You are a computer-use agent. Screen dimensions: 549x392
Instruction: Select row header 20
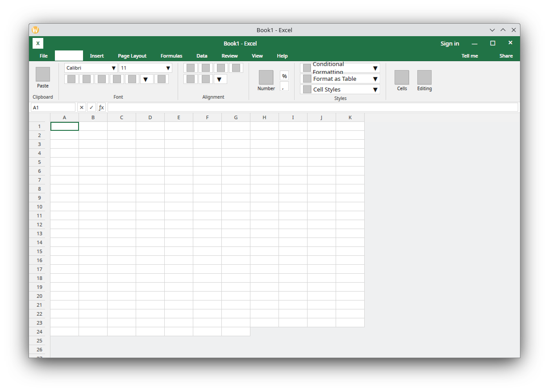[x=40, y=296]
